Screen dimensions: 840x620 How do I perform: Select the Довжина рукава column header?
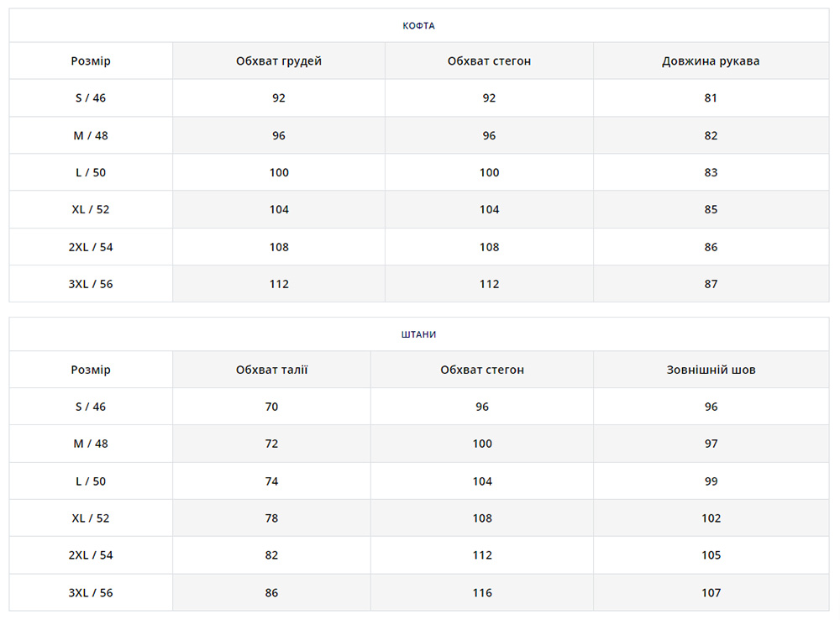pos(711,61)
